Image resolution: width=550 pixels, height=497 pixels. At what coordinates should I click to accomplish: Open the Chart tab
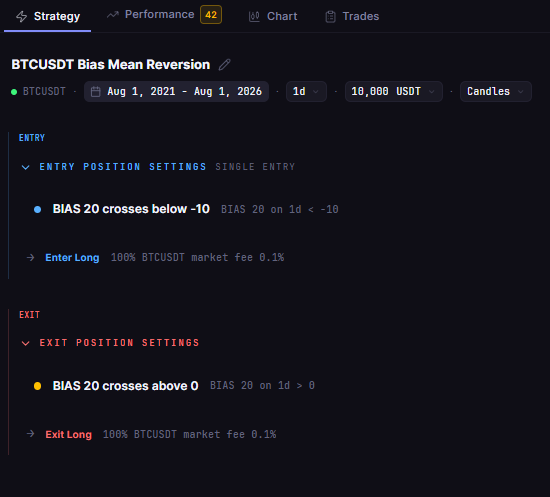pyautogui.click(x=273, y=16)
